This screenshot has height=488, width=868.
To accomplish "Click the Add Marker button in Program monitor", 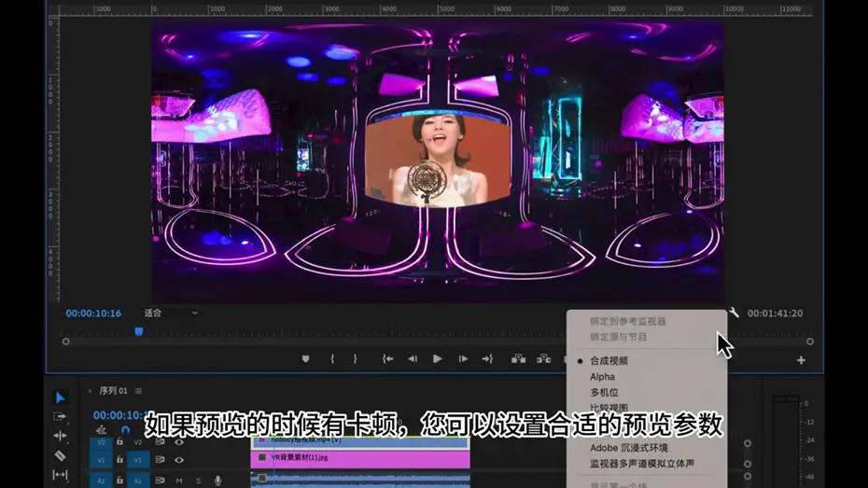I will coord(305,359).
